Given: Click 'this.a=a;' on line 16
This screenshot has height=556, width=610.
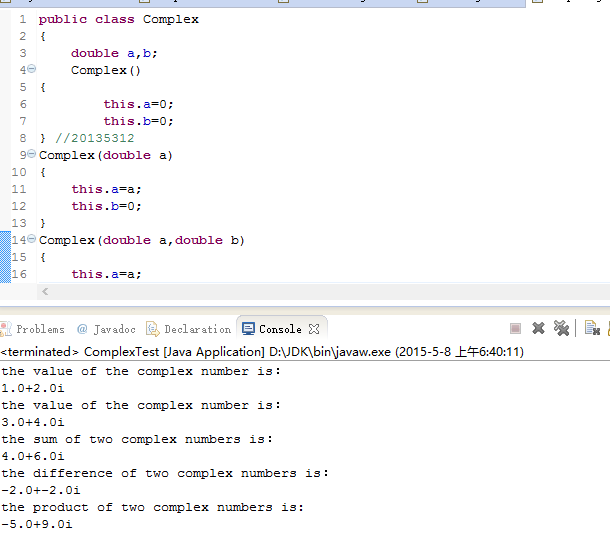Looking at the screenshot, I should pyautogui.click(x=106, y=274).
